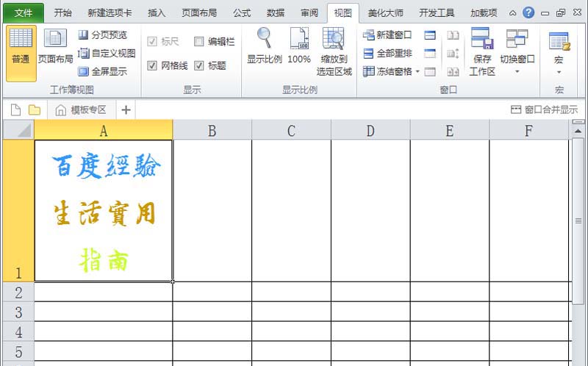Click the reset window position icon
The image size is (588, 366).
[x=453, y=71]
